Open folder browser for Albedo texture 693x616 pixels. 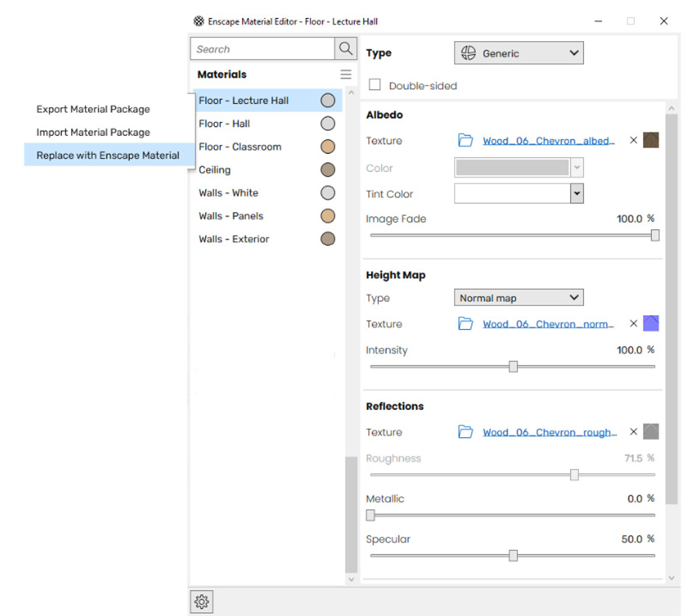[x=466, y=140]
